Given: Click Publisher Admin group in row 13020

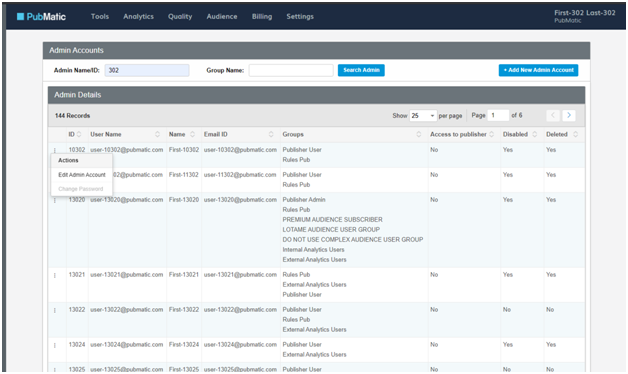Looking at the screenshot, I should [x=304, y=199].
